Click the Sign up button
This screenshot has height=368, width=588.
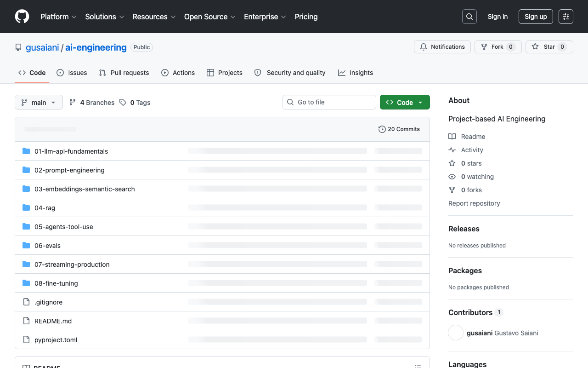(535, 17)
